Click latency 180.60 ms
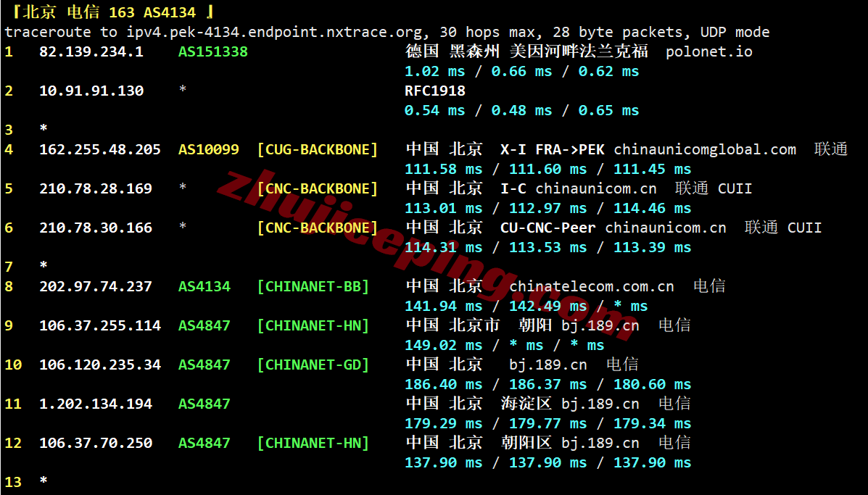This screenshot has width=868, height=495. pos(652,384)
